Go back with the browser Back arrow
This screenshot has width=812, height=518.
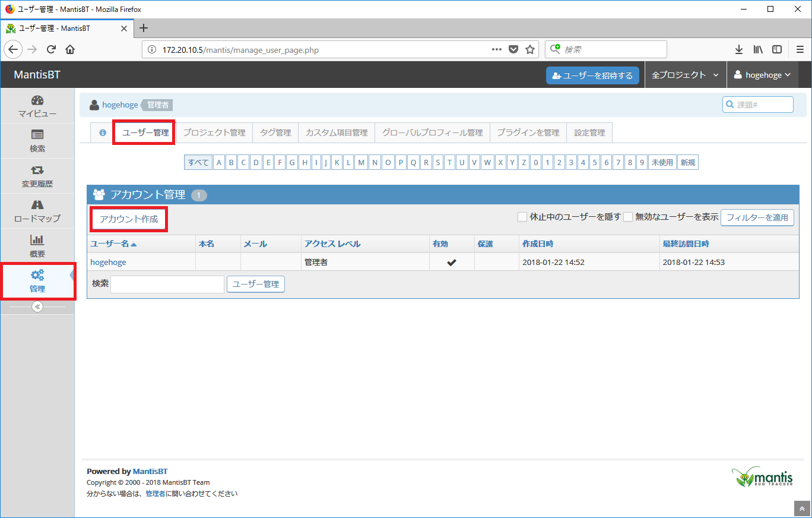pos(13,49)
